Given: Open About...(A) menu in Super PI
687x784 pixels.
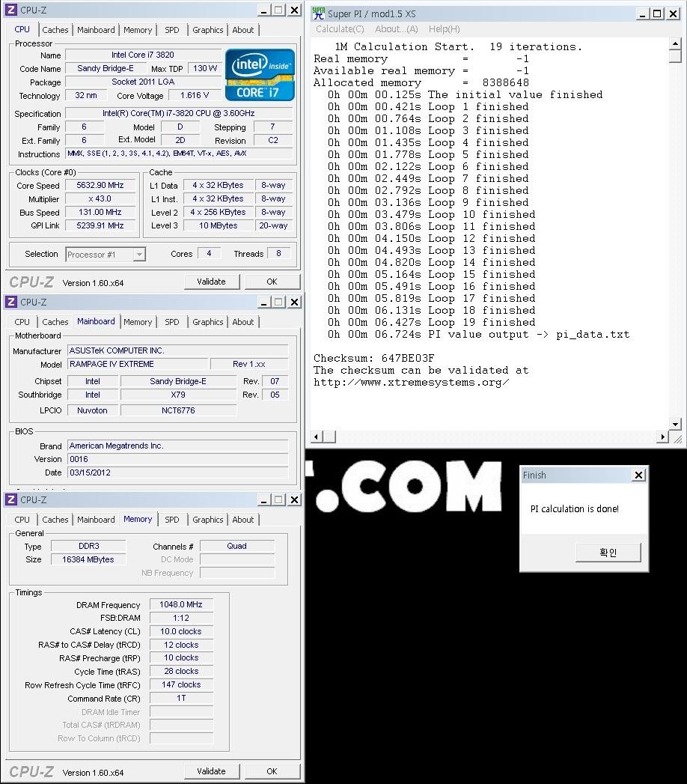Looking at the screenshot, I should click(396, 29).
